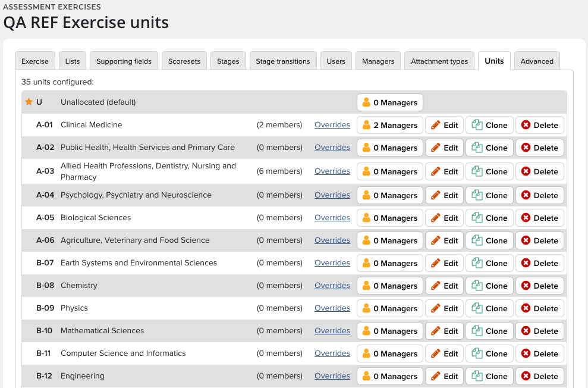Click red delete icon for Allied Health Professions
The width and height of the screenshot is (588, 388).
[526, 171]
